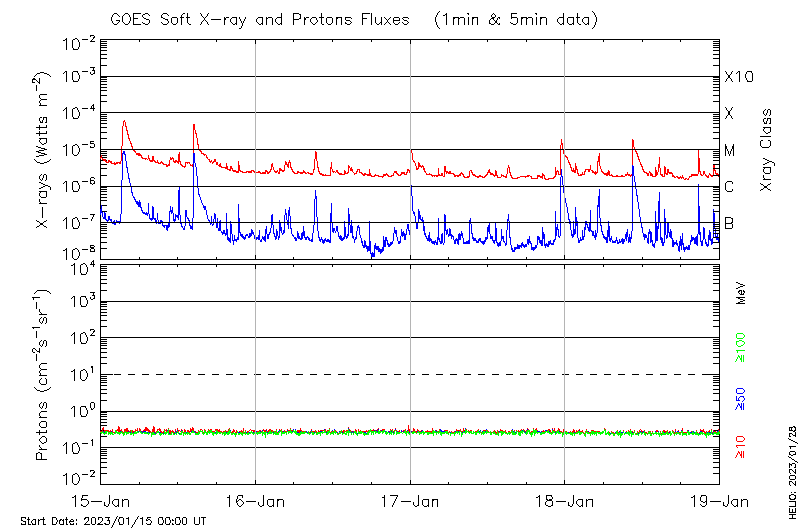Click the B flare class label
800x530 pixels.
coord(730,223)
